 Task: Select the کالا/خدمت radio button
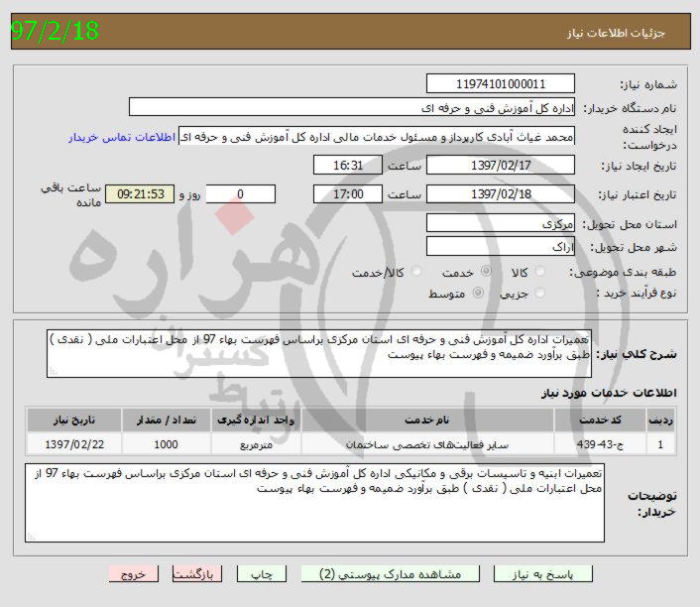click(x=416, y=271)
